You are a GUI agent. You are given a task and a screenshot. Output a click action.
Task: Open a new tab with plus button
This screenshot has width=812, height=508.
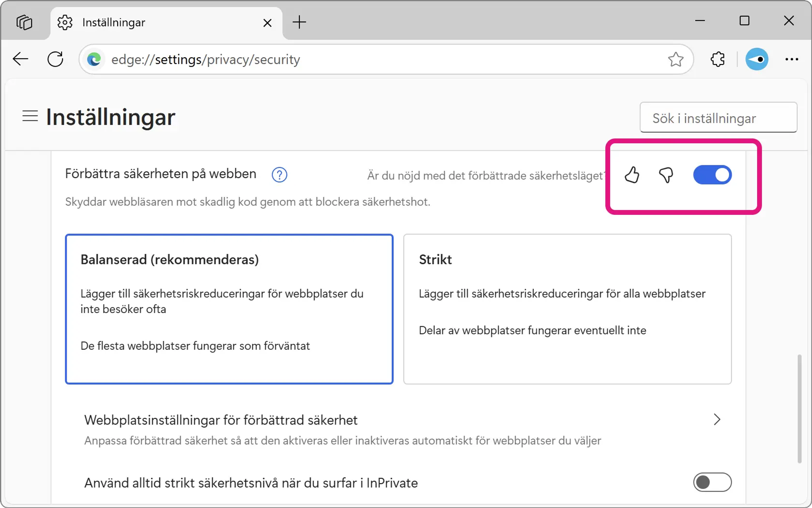[299, 22]
